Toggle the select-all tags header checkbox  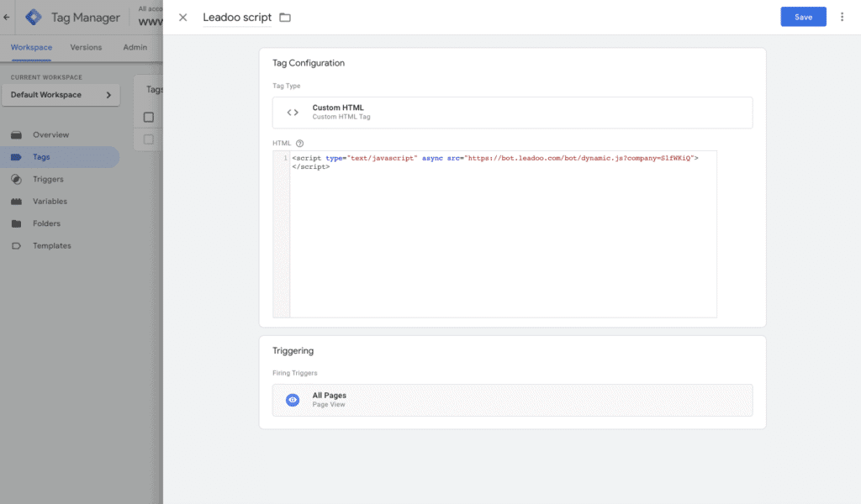pyautogui.click(x=149, y=118)
